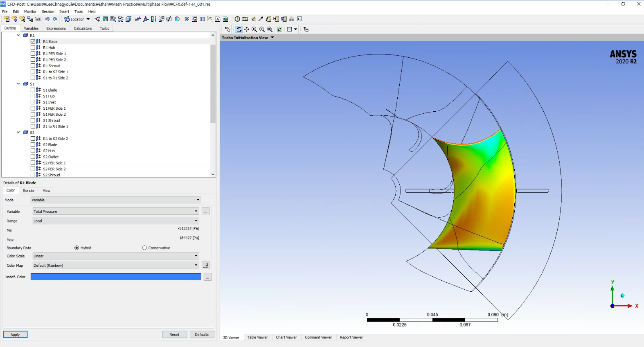Insert a new Variable

pos(187,19)
